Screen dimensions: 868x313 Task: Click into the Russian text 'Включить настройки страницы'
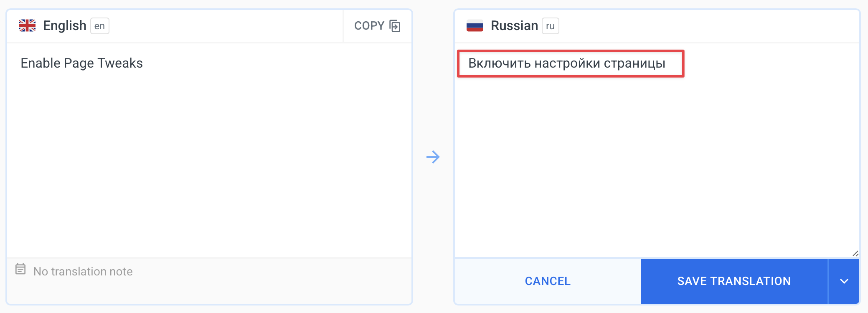pyautogui.click(x=566, y=63)
